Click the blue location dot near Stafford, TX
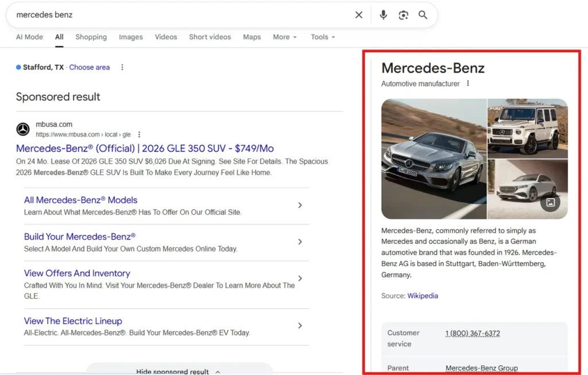The image size is (588, 375). [18, 67]
